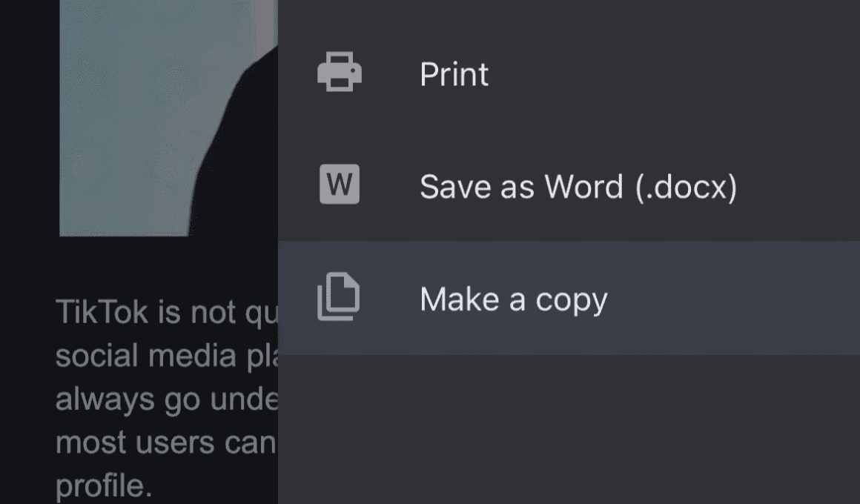Click the dimmed margin left of the image
The width and height of the screenshot is (860, 504).
click(x=30, y=118)
